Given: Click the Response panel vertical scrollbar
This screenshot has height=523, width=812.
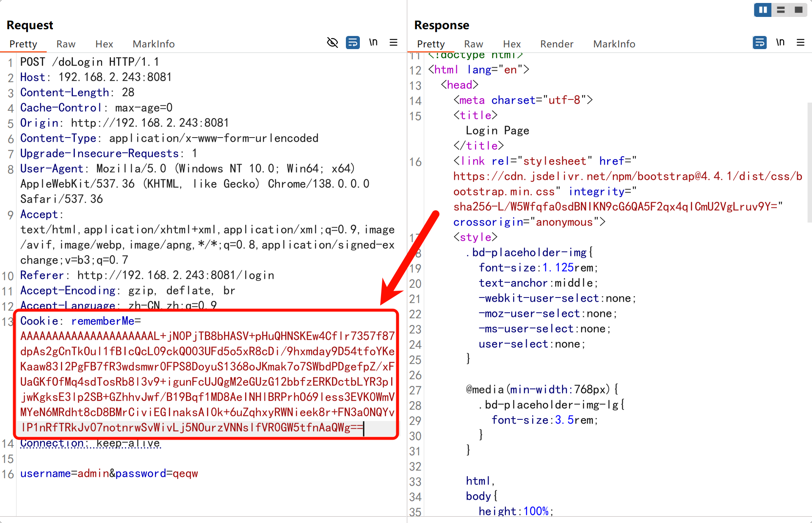Looking at the screenshot, I should tap(809, 161).
